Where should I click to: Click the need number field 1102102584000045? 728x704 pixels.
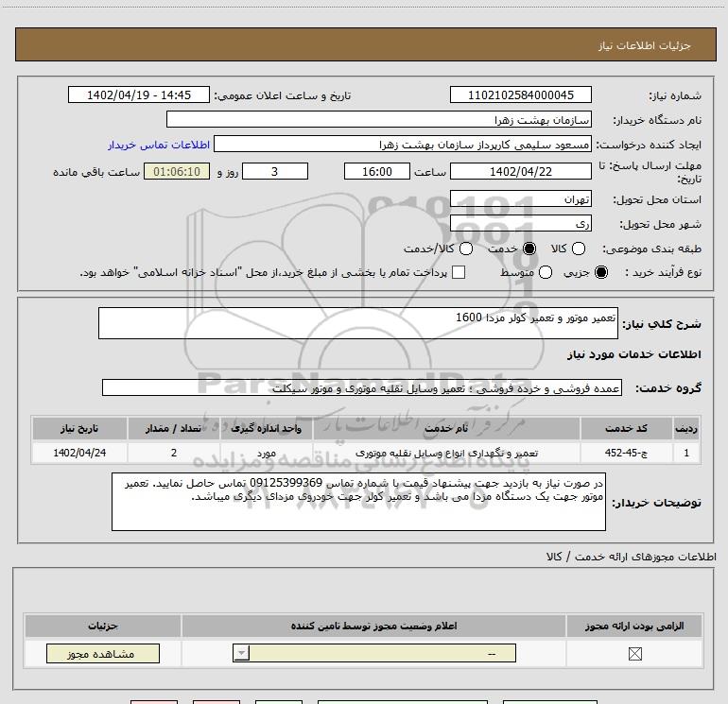coord(520,94)
